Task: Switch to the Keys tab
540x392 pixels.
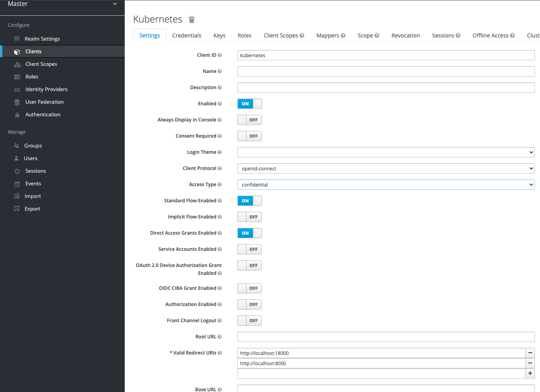Action: tap(219, 35)
